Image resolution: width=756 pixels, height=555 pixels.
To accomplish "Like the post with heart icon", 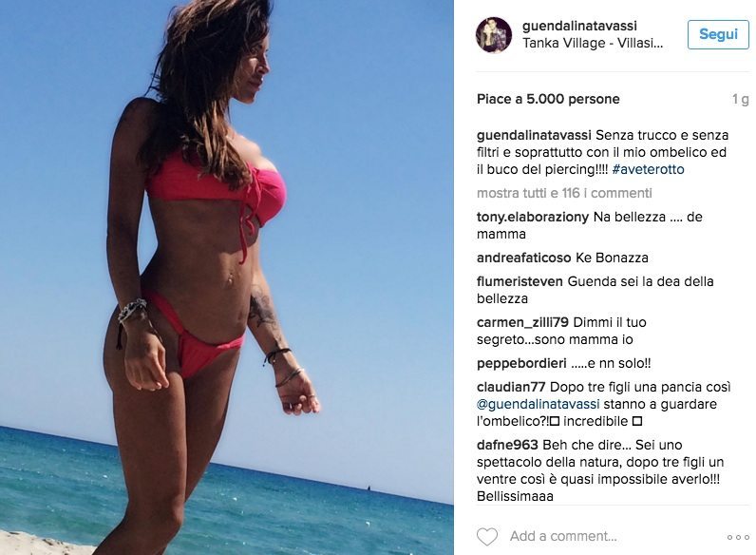I will [x=487, y=537].
